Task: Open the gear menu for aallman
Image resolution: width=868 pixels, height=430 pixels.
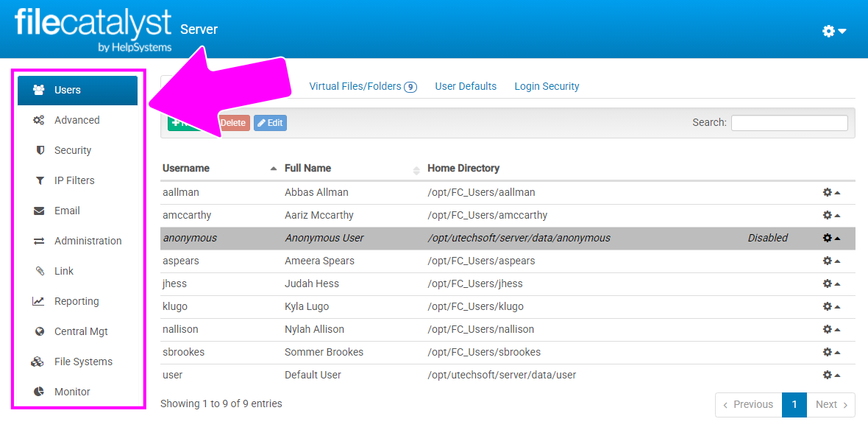Action: point(831,192)
